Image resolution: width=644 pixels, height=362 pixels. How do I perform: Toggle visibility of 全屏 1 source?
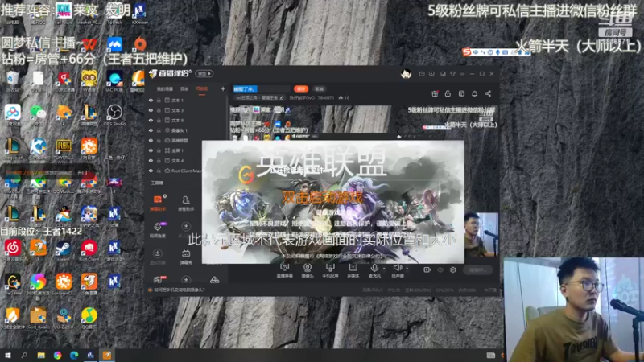tap(151, 150)
